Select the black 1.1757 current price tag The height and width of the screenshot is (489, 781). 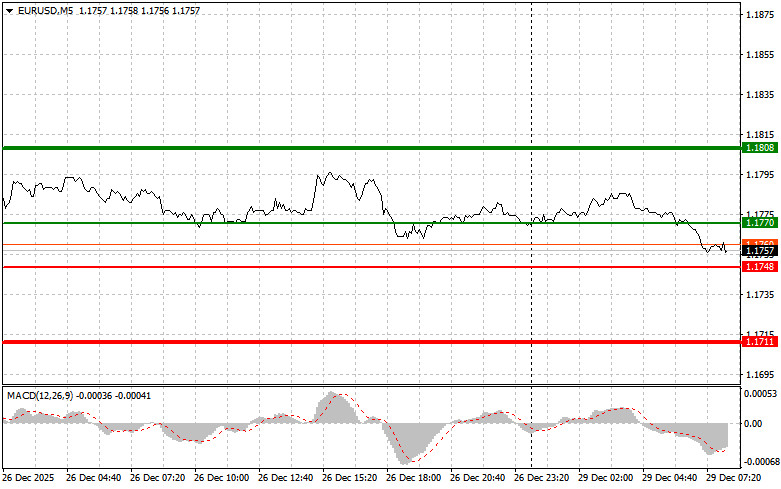tap(760, 251)
